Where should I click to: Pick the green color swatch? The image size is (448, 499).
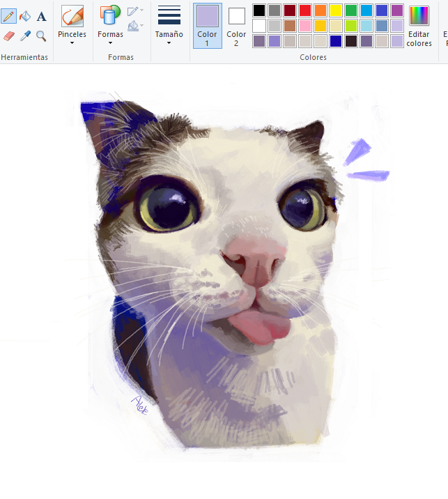(351, 10)
